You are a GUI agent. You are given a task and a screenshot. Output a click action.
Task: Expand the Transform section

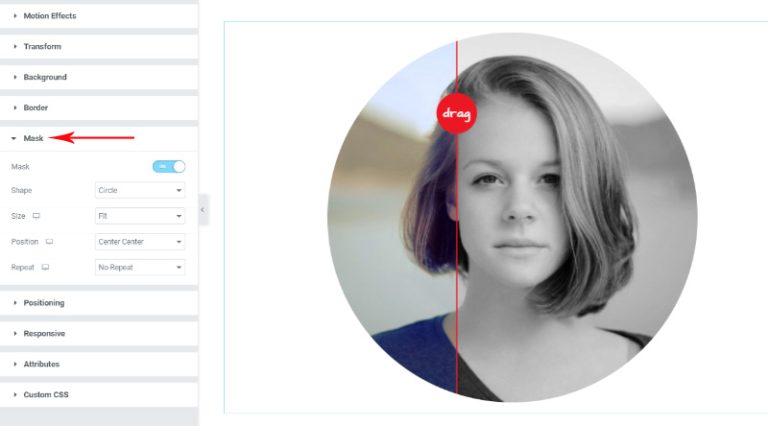coord(99,47)
